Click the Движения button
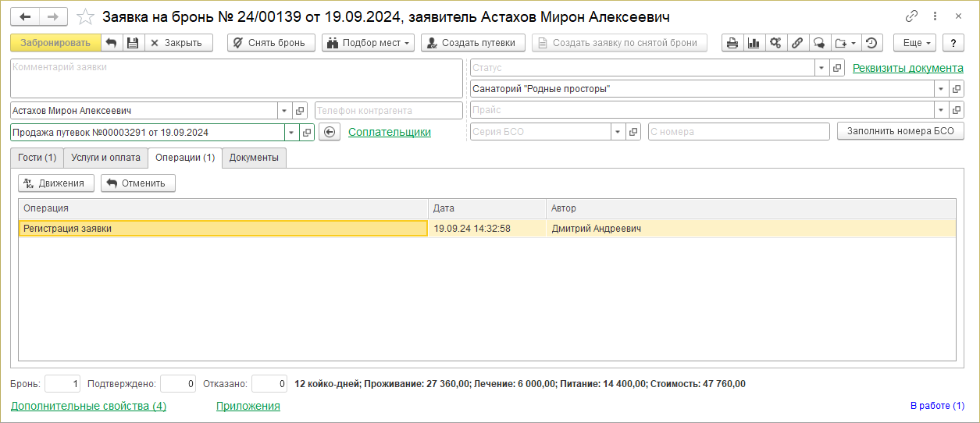 click(x=56, y=183)
